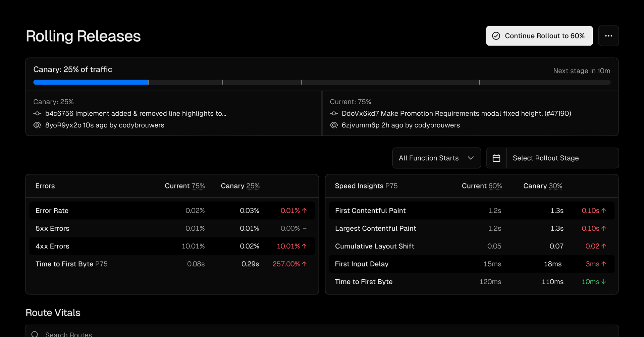Open the All Function Starts dropdown
This screenshot has height=337, width=644.
(x=436, y=158)
